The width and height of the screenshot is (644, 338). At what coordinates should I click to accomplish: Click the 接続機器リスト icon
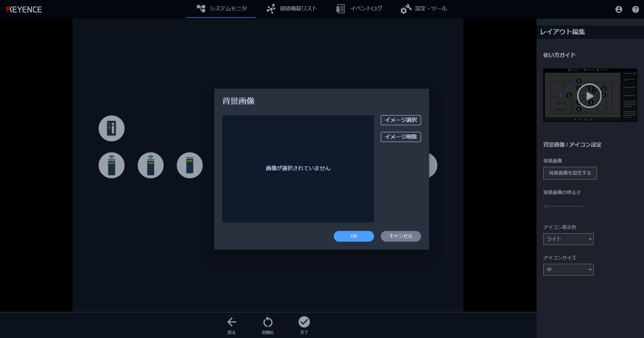click(271, 9)
